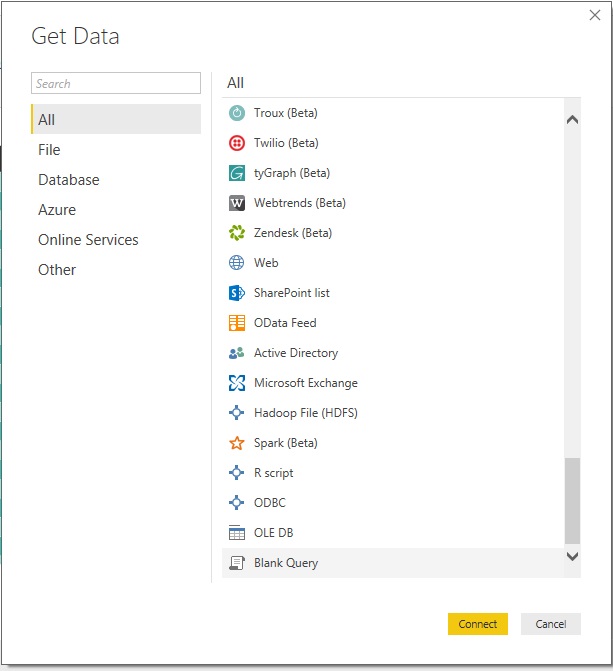613x671 pixels.
Task: Click the Hadoop File (HDFS) icon
Action: point(236,413)
